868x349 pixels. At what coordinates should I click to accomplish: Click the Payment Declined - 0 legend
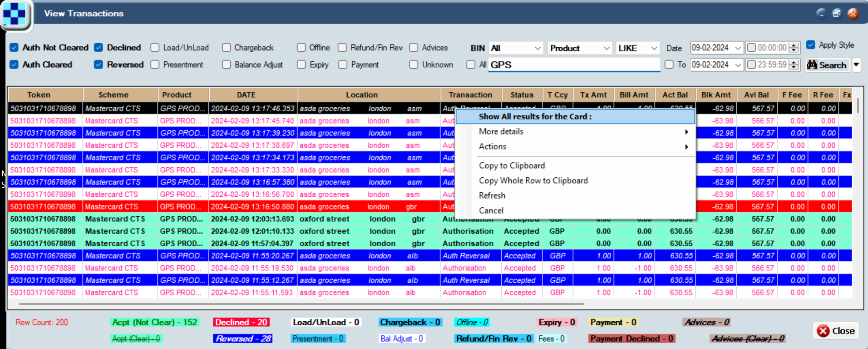click(x=632, y=339)
